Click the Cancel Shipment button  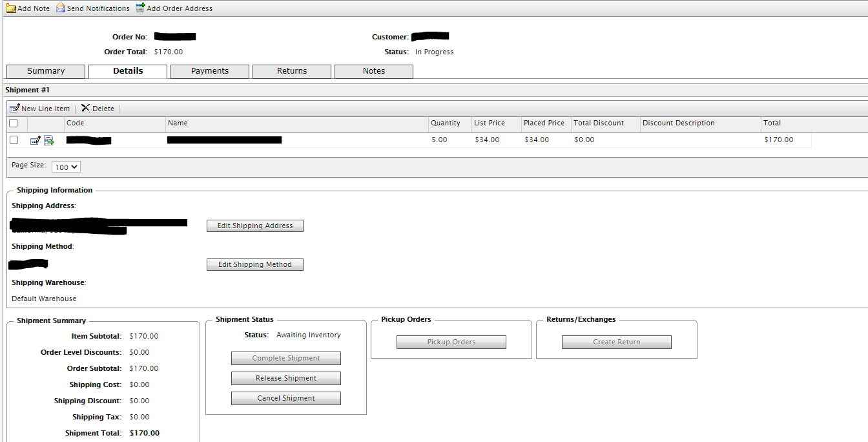click(x=286, y=399)
